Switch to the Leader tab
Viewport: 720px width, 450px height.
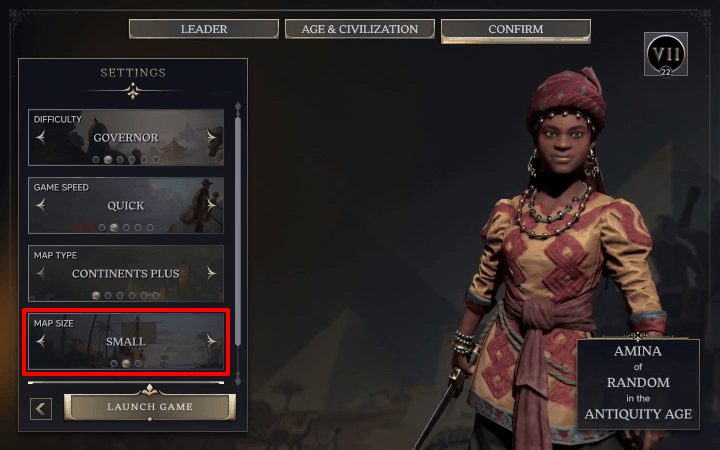[204, 29]
